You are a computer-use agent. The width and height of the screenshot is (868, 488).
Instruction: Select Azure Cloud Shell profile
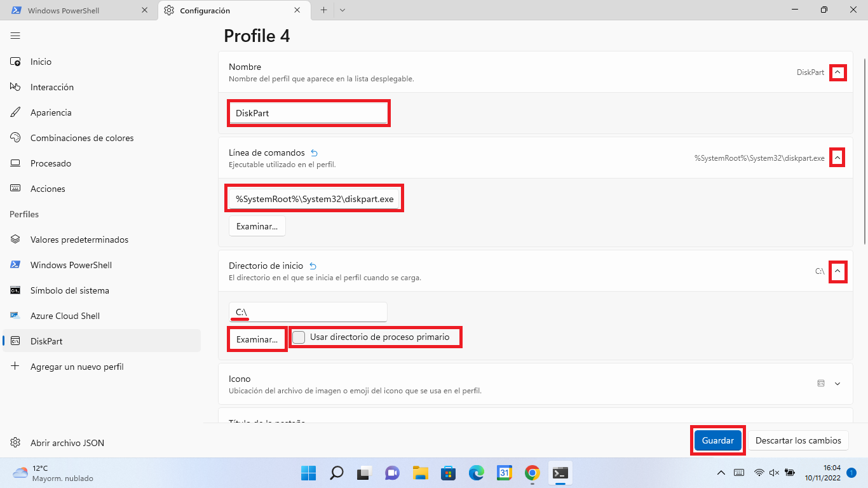102,316
